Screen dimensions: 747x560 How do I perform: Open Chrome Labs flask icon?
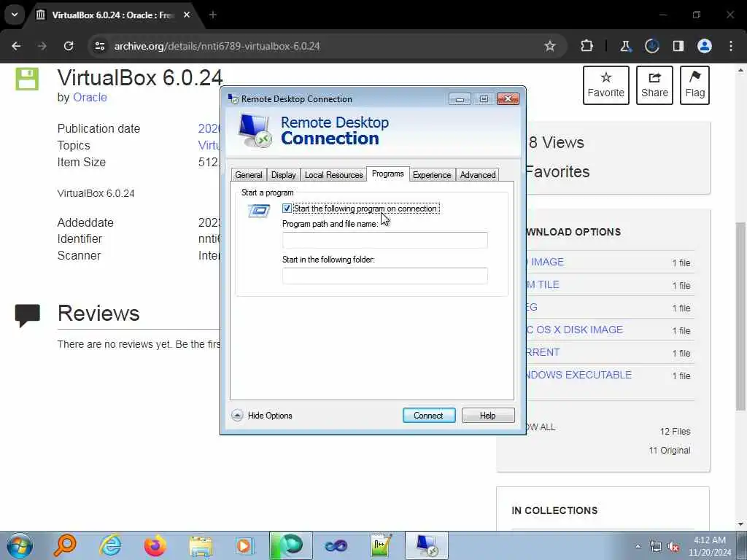(x=625, y=46)
